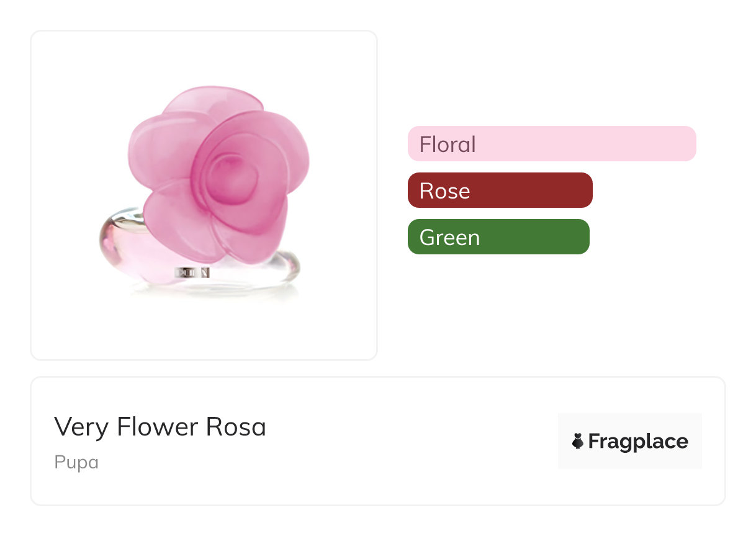Open the Pupa brand link

[76, 463]
